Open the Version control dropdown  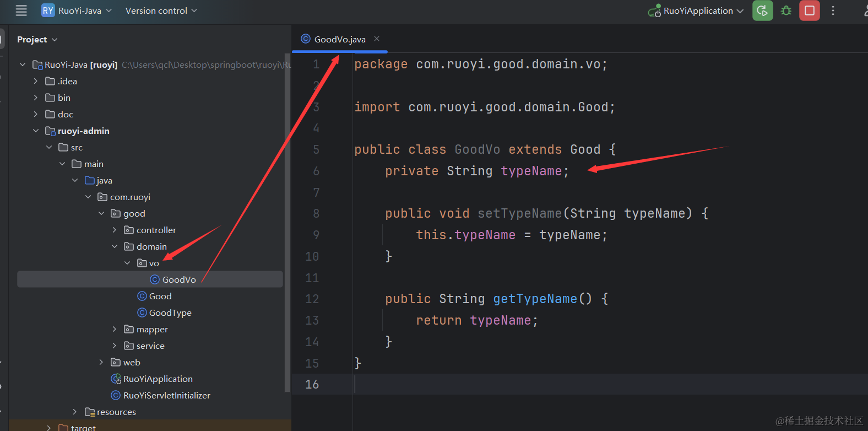[x=161, y=10]
